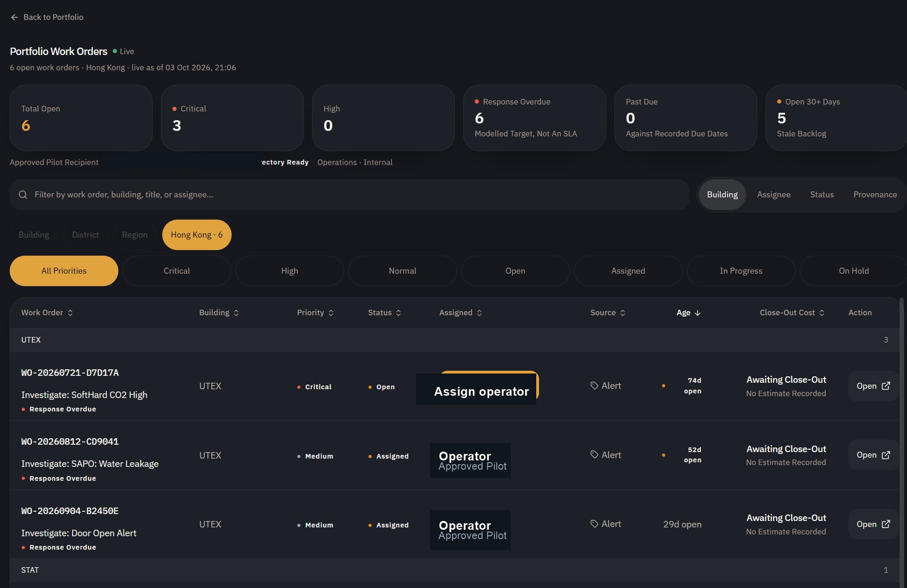The width and height of the screenshot is (907, 588).
Task: Click the Status column sort icon
Action: [x=398, y=313]
